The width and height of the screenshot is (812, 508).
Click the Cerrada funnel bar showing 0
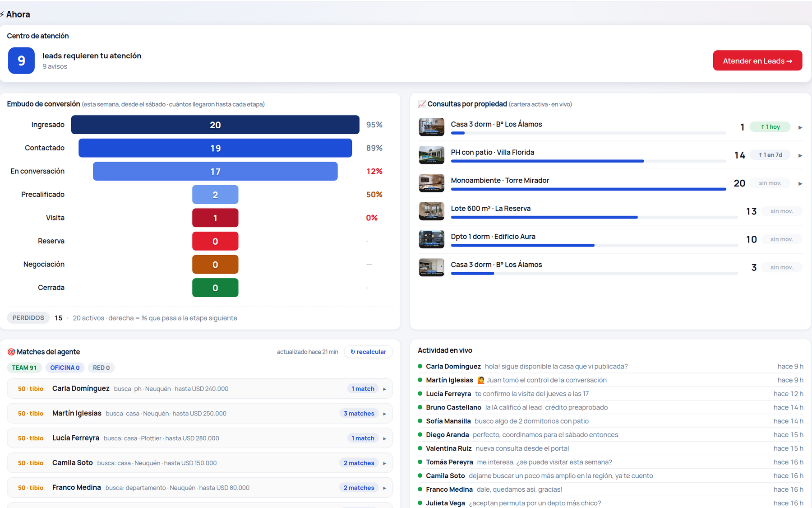(x=215, y=288)
